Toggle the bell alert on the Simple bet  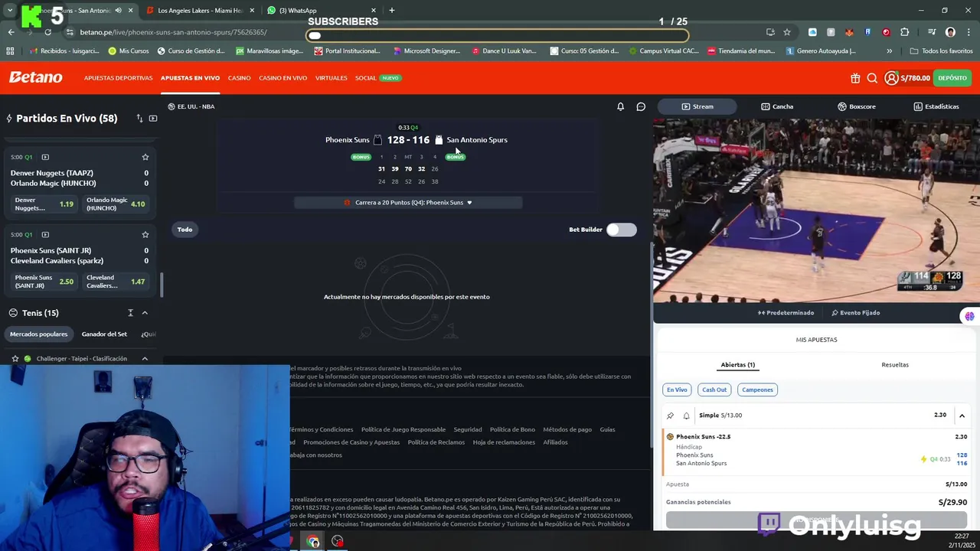(686, 416)
